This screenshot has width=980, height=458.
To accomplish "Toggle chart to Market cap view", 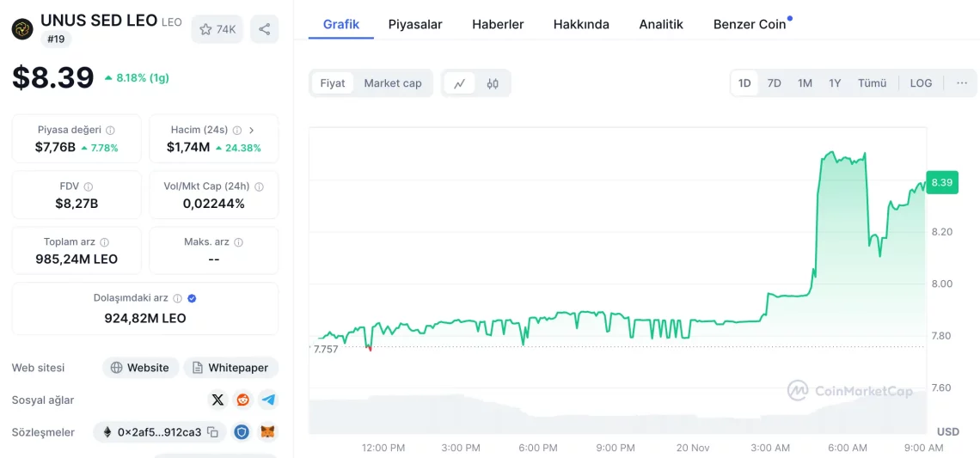I will click(393, 83).
